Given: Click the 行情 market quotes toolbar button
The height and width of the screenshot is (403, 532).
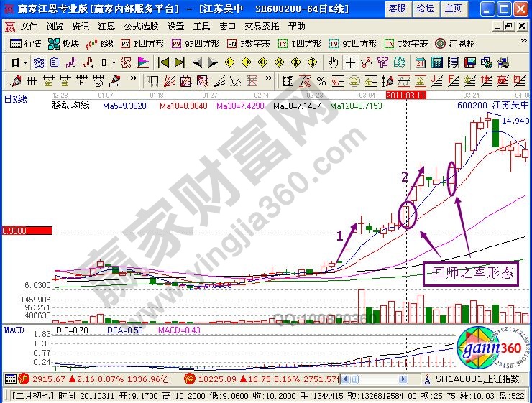Looking at the screenshot, I should coord(26,43).
